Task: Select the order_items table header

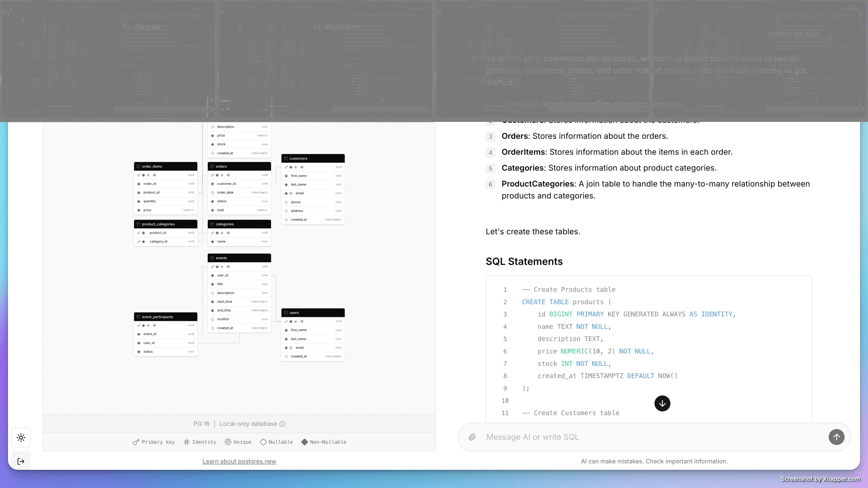Action: [x=165, y=166]
